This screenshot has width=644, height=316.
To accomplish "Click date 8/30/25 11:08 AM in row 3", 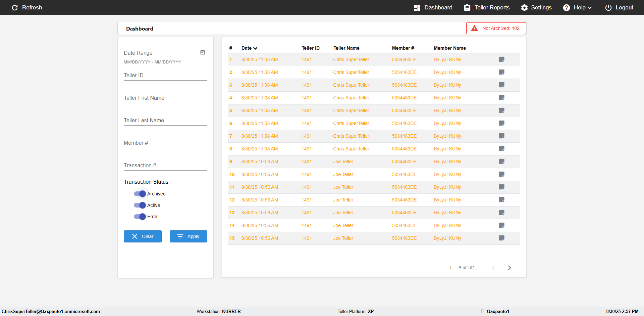I will click(x=260, y=85).
